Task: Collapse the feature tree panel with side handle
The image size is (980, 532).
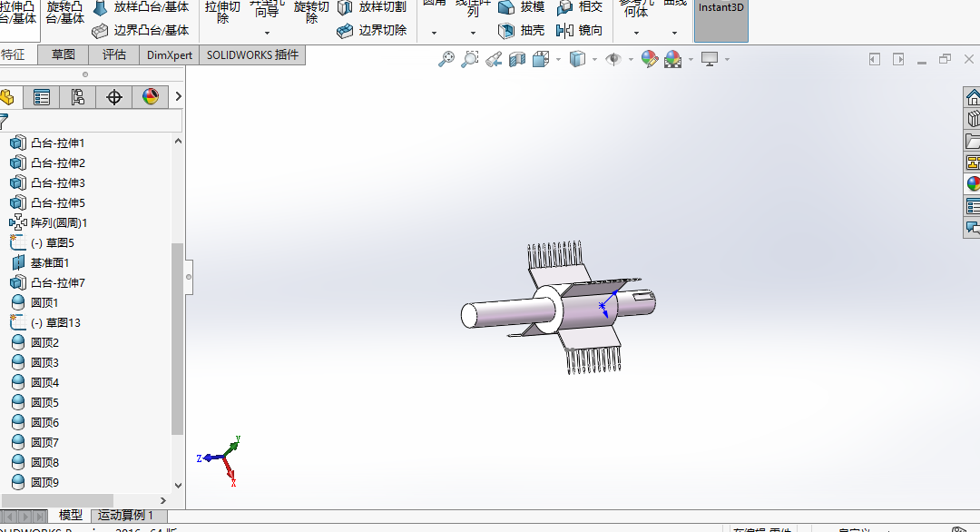Action: [188, 277]
